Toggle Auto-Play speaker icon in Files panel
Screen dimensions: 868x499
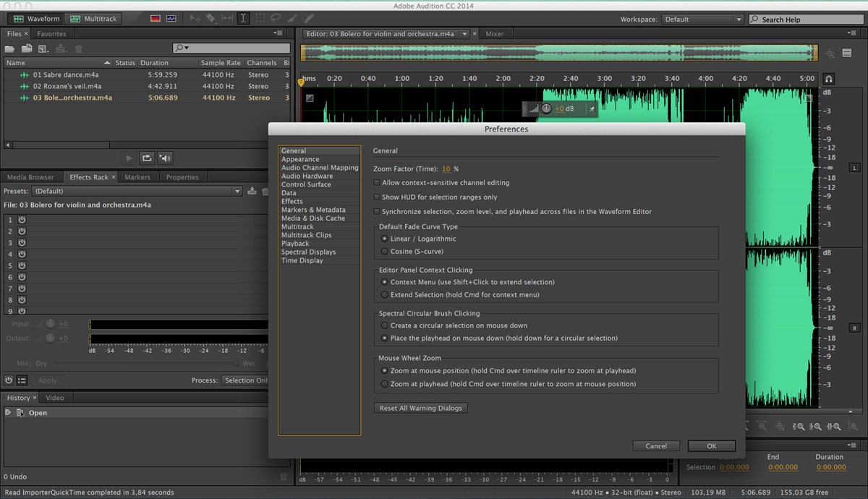[x=165, y=158]
